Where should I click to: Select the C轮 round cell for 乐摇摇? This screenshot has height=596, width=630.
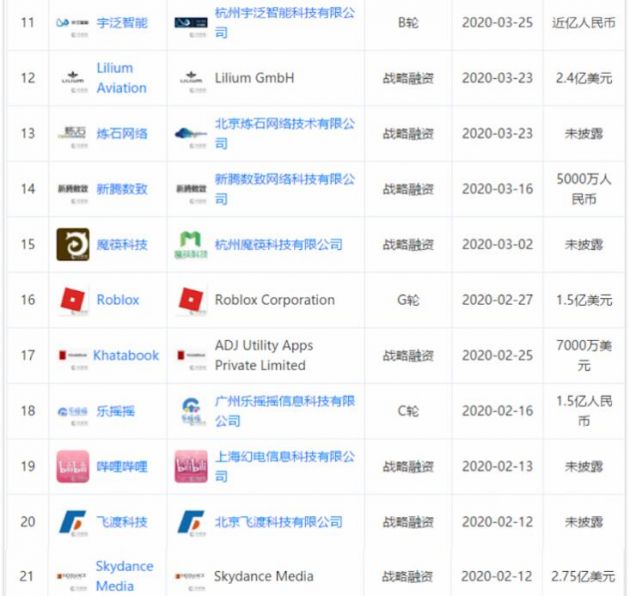[408, 411]
